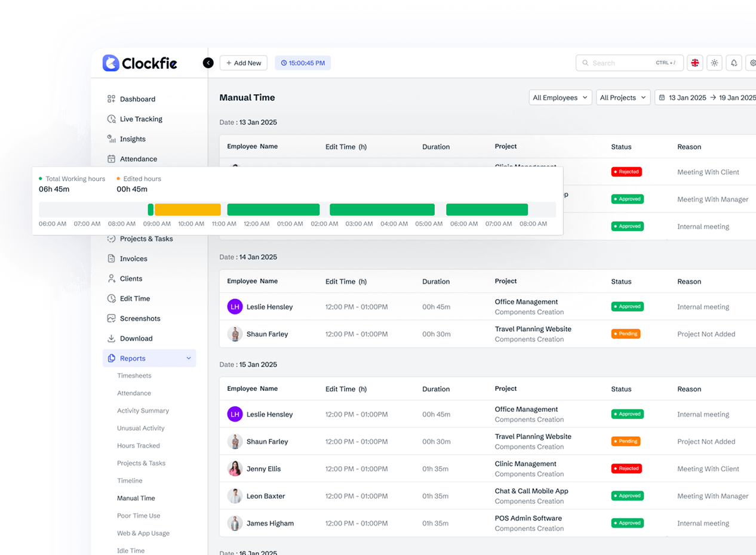Click Rejected badge for Jenny Ellis
756x555 pixels.
click(626, 468)
